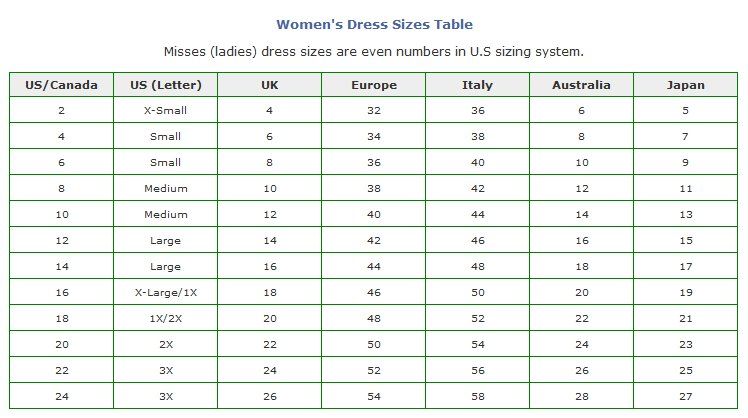Select Japan size 27 cell
Screen dimensions: 748x418
tap(686, 397)
